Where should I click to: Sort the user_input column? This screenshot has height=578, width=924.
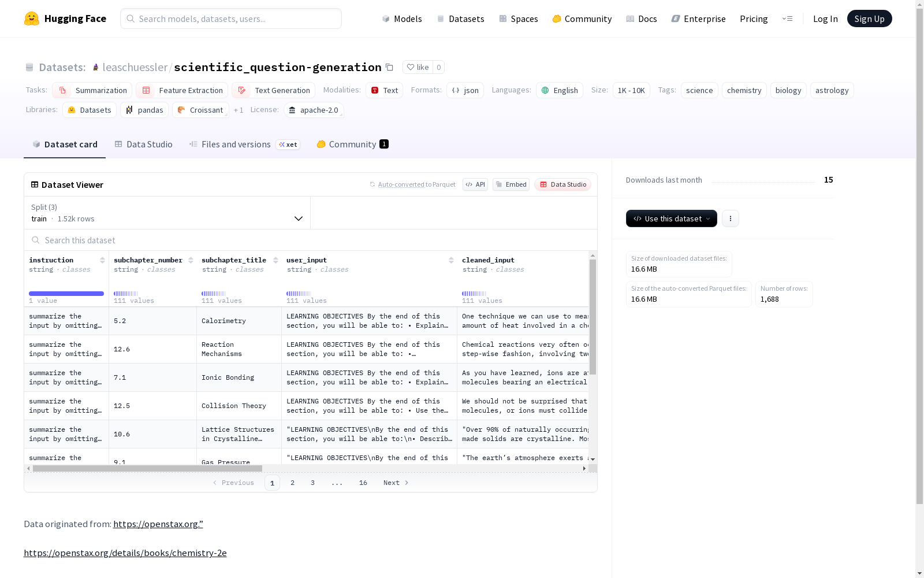[451, 260]
